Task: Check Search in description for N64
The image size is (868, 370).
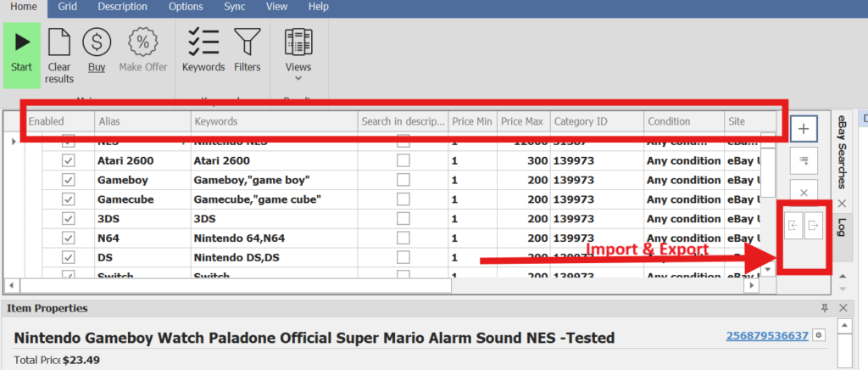Action: point(403,238)
